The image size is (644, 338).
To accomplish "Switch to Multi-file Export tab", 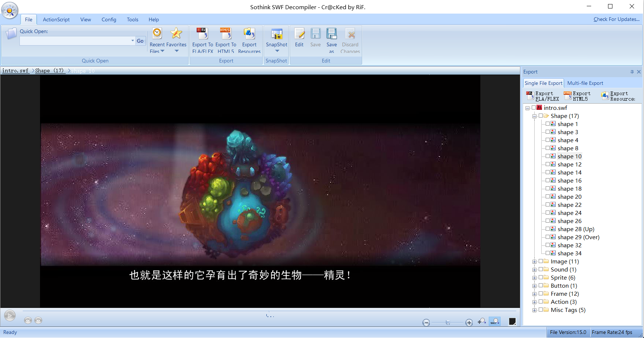I will [x=585, y=83].
